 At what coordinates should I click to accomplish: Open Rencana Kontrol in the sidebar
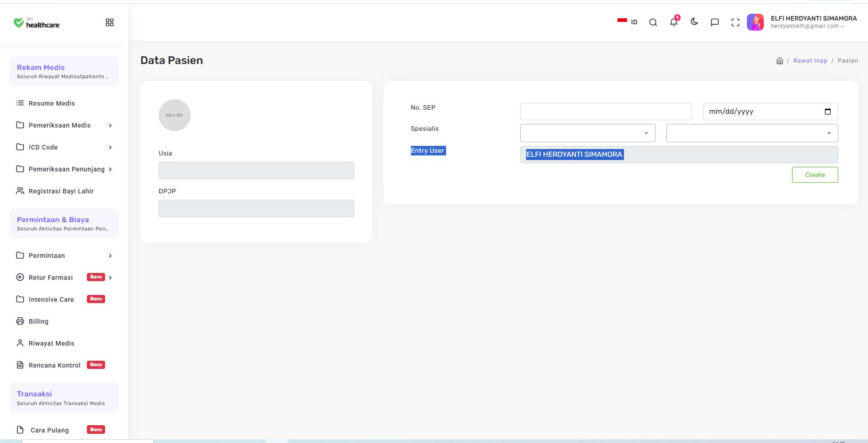click(x=64, y=365)
